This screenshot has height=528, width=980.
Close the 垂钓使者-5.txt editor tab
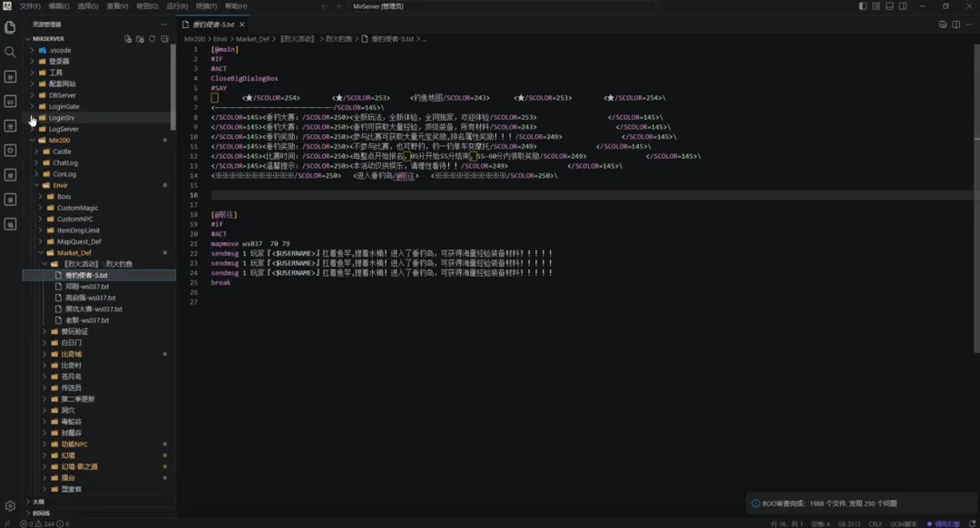pos(242,24)
